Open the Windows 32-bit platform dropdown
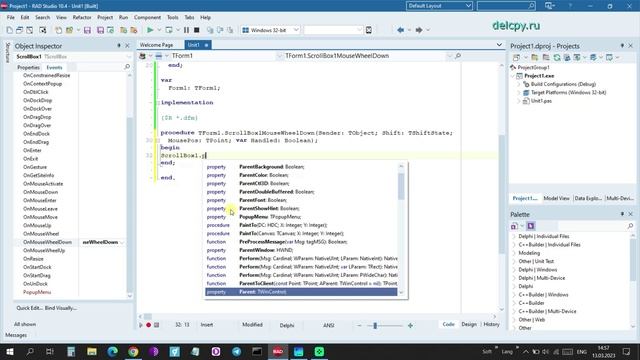The height and width of the screenshot is (360, 640). tap(296, 30)
